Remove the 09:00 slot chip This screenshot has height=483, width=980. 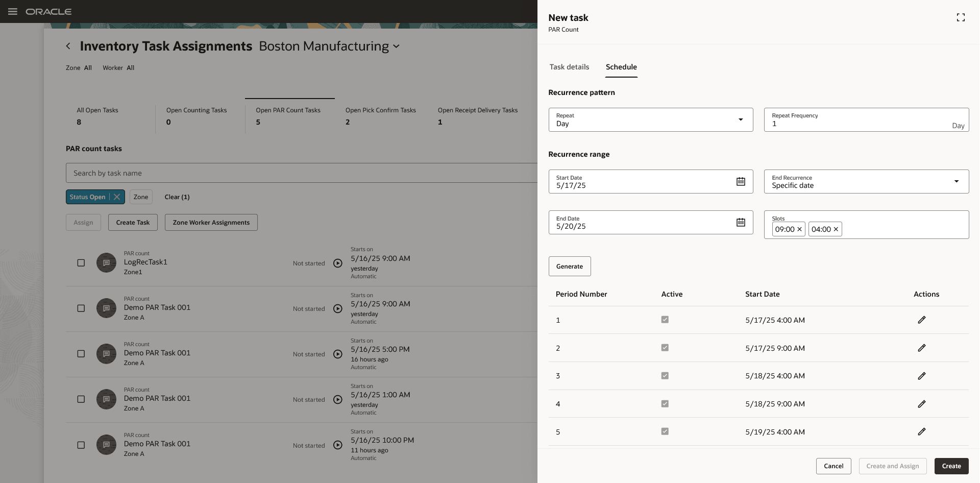[799, 230]
